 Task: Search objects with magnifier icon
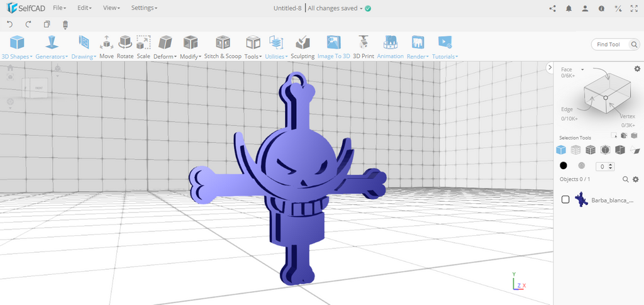626,179
